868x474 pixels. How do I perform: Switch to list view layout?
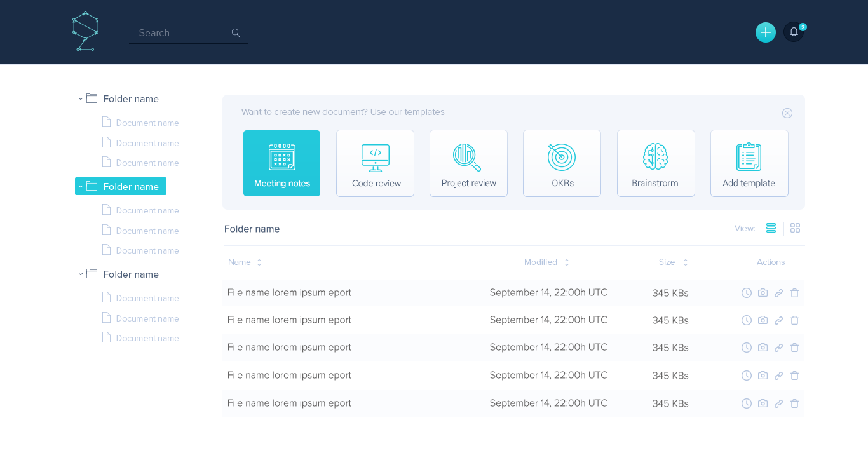771,228
